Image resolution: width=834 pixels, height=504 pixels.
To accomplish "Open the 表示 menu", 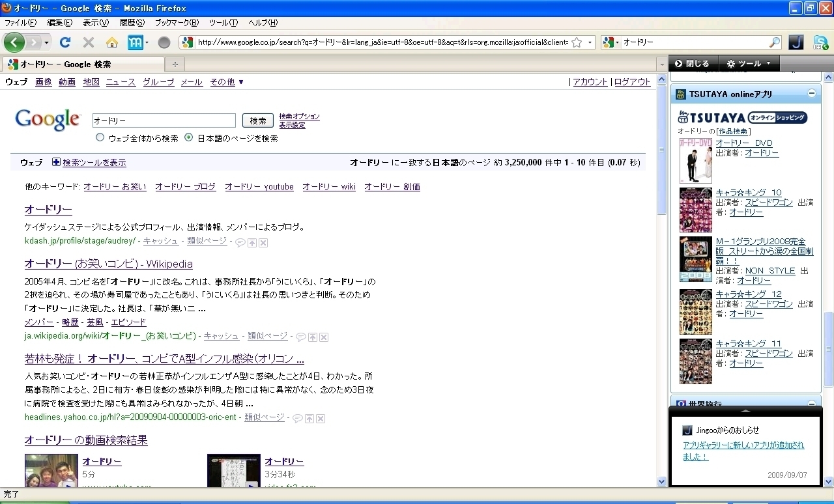I will (x=96, y=23).
